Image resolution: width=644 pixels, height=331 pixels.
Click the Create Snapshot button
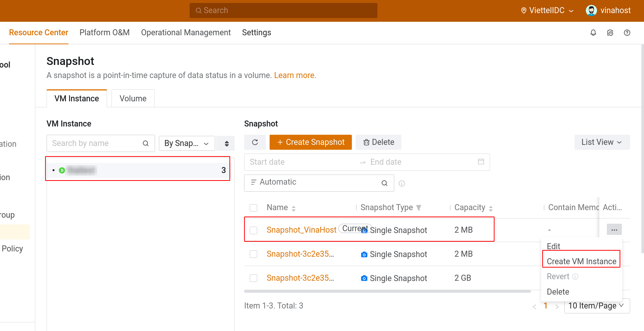(311, 142)
